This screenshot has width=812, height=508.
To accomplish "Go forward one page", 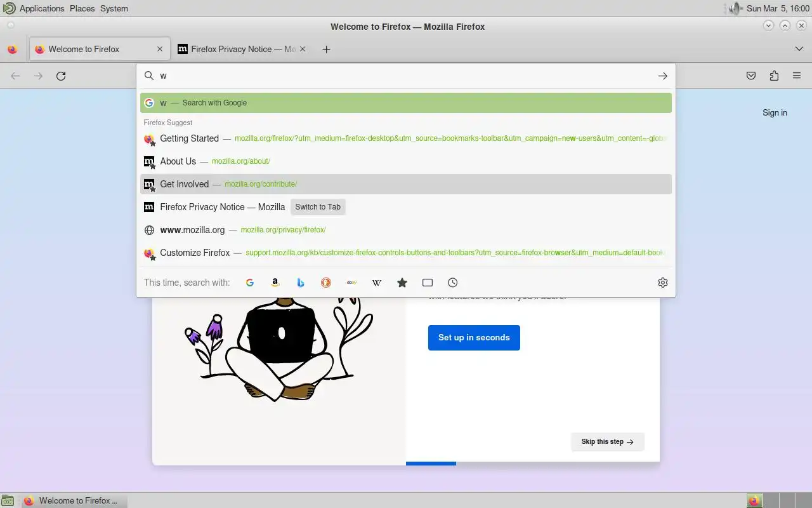I will pyautogui.click(x=38, y=76).
